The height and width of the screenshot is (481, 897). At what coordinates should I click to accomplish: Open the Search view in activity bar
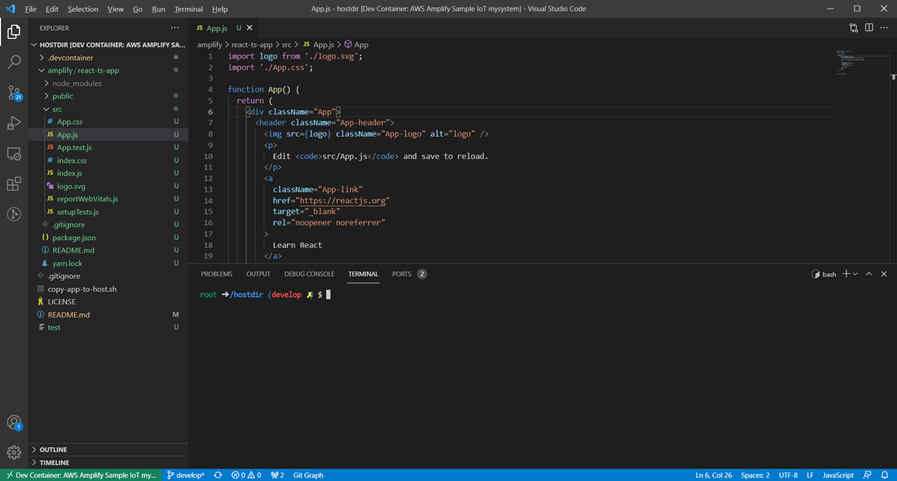pos(14,62)
